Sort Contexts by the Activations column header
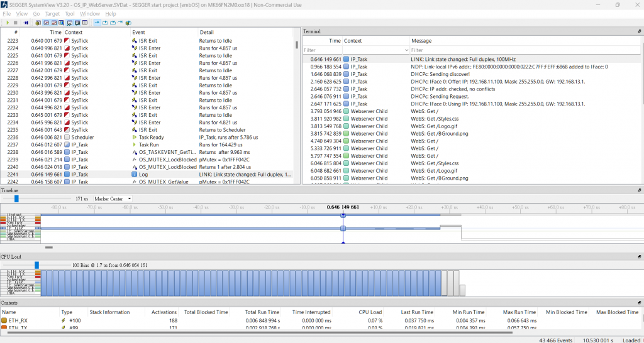This screenshot has height=343, width=644. pyautogui.click(x=165, y=312)
